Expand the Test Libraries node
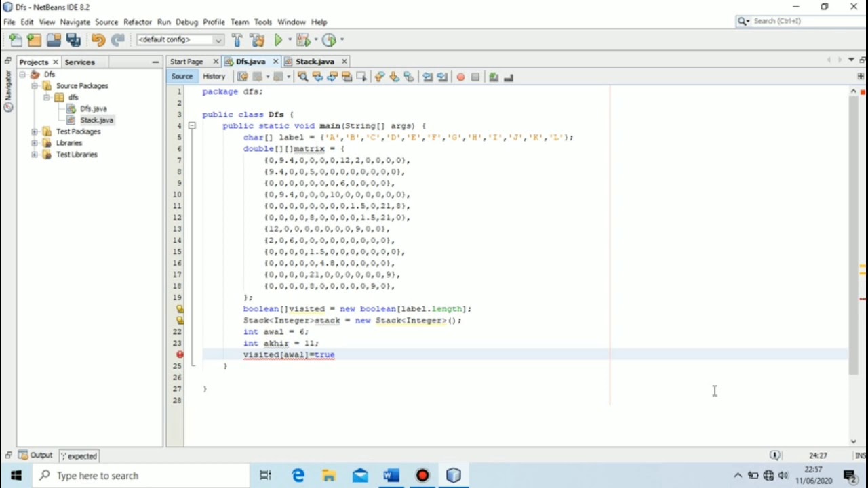This screenshot has width=868, height=488. (35, 155)
